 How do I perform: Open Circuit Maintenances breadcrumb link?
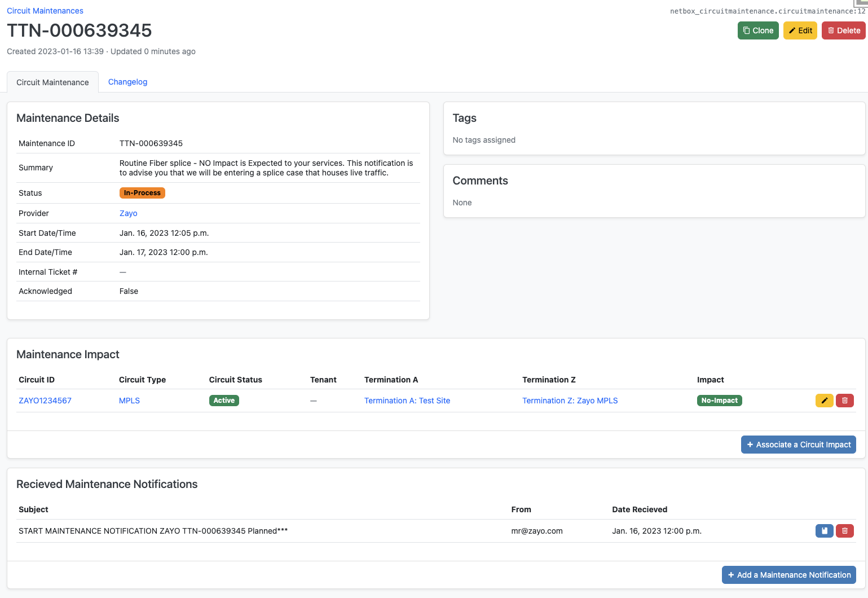coord(45,11)
